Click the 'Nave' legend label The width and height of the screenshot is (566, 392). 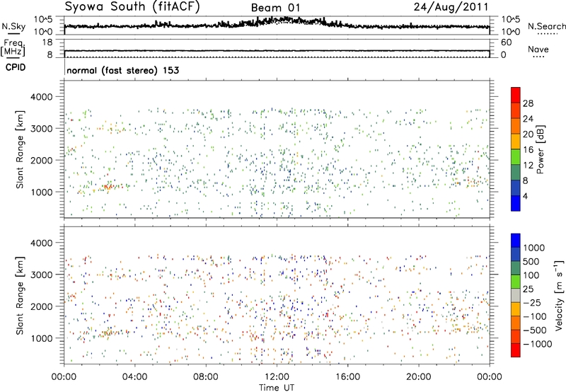coord(538,49)
